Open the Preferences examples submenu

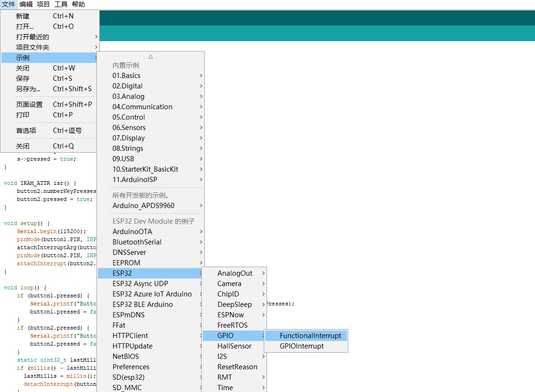click(150, 367)
